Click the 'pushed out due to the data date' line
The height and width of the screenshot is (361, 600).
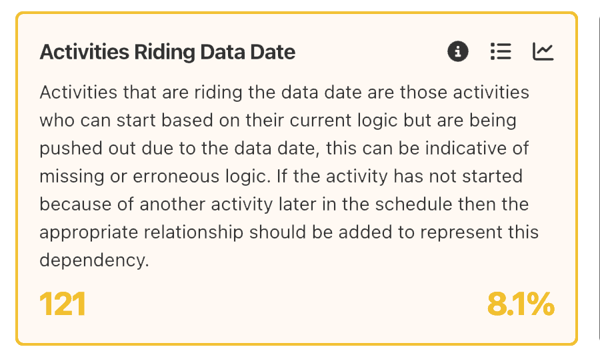click(x=179, y=149)
